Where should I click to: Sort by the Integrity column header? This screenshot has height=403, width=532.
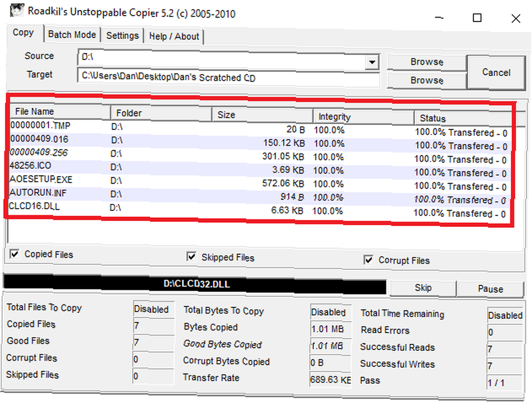(x=363, y=117)
